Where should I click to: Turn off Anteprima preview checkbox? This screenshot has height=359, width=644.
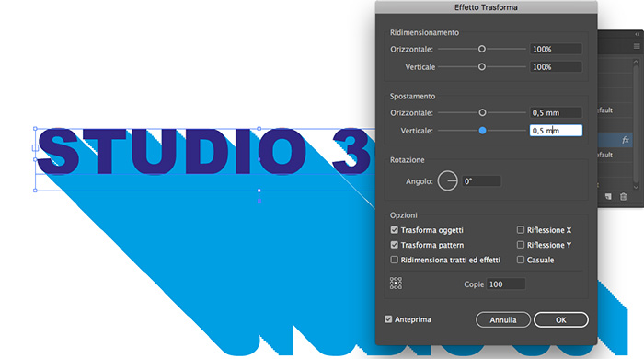[x=388, y=319]
